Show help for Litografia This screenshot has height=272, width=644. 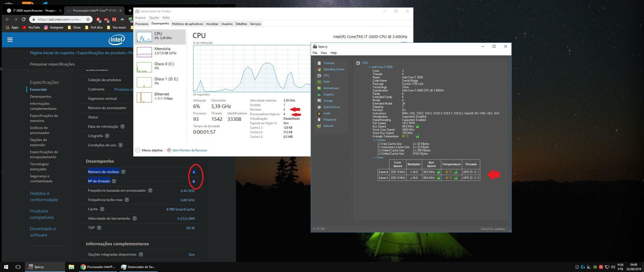click(107, 136)
